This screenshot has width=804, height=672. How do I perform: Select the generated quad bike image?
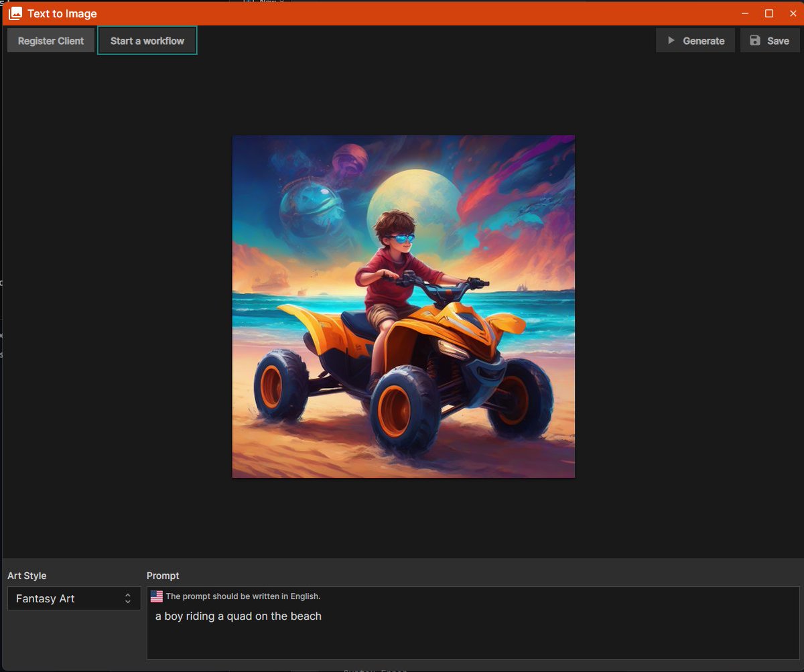click(403, 307)
